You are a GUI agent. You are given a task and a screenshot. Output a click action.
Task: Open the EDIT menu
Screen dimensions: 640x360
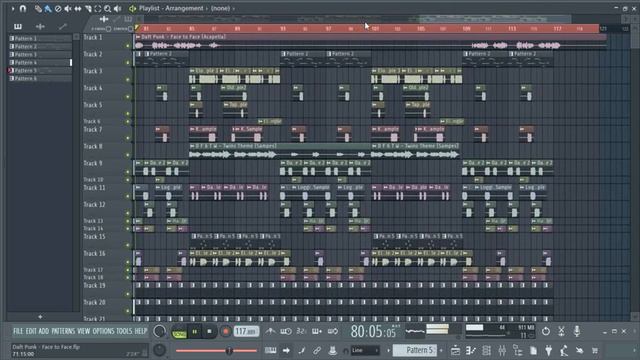pos(31,331)
